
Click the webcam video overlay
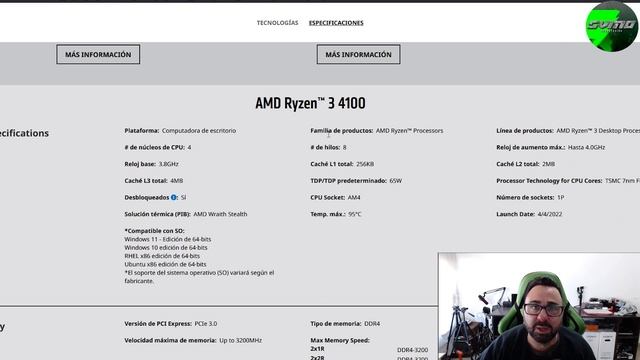(539, 307)
